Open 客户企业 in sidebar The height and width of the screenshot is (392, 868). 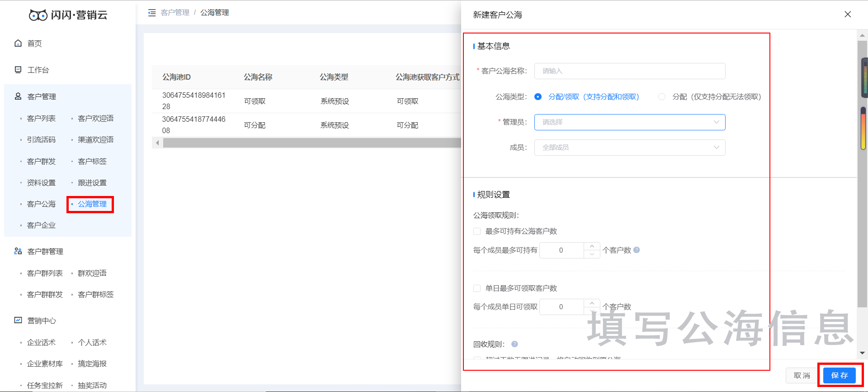point(41,225)
